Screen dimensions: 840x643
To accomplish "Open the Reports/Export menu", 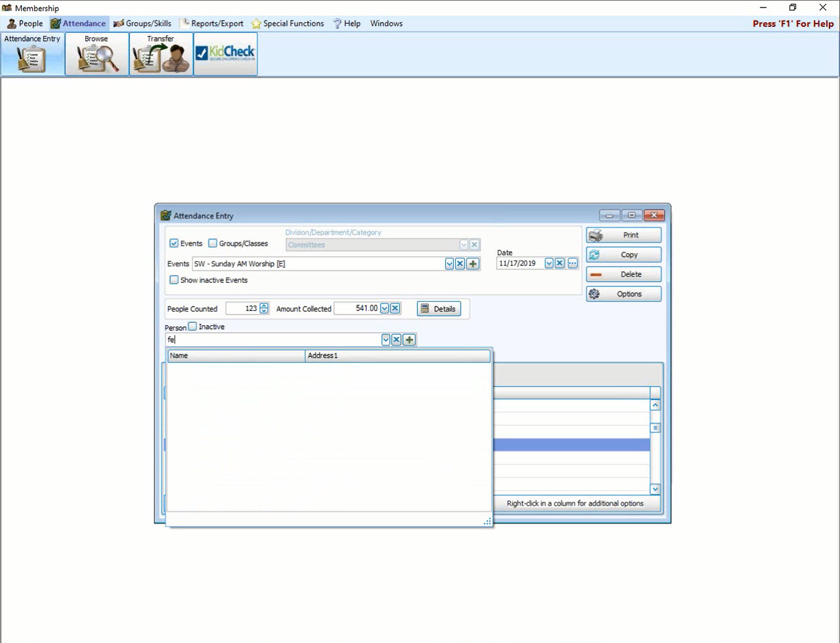I will (x=212, y=24).
